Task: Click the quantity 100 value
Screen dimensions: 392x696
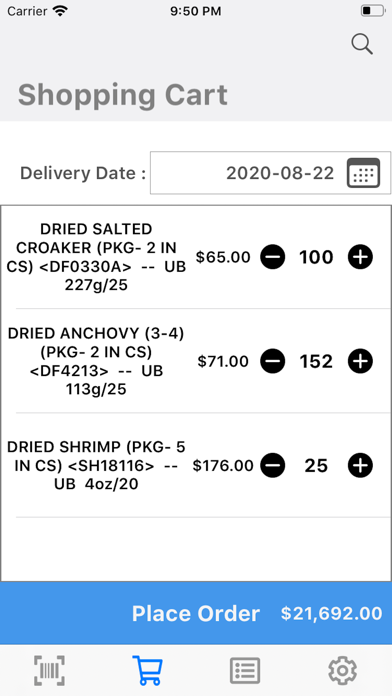Action: [316, 257]
